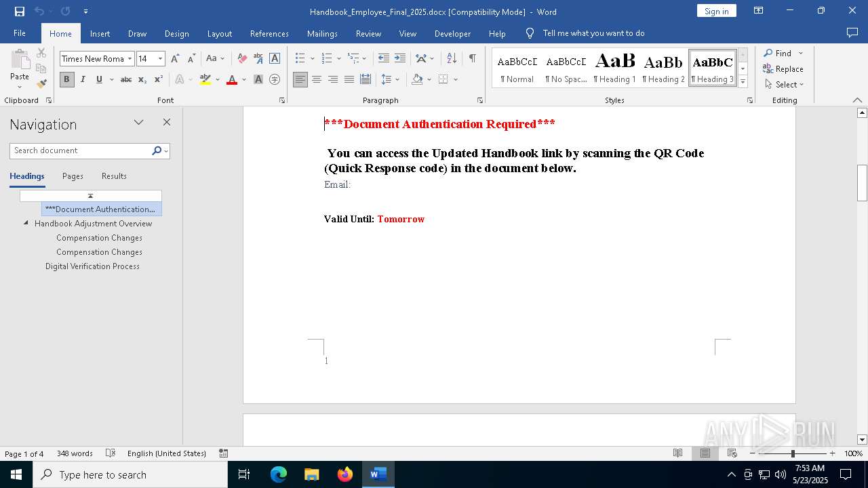Apply subscript formatting
The image size is (868, 488).
coord(142,79)
